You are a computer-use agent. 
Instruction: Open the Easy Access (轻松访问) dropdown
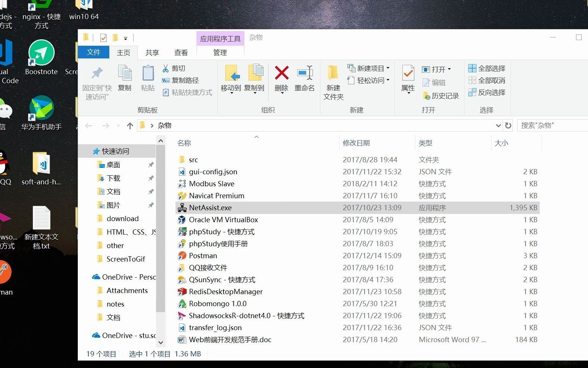point(388,80)
